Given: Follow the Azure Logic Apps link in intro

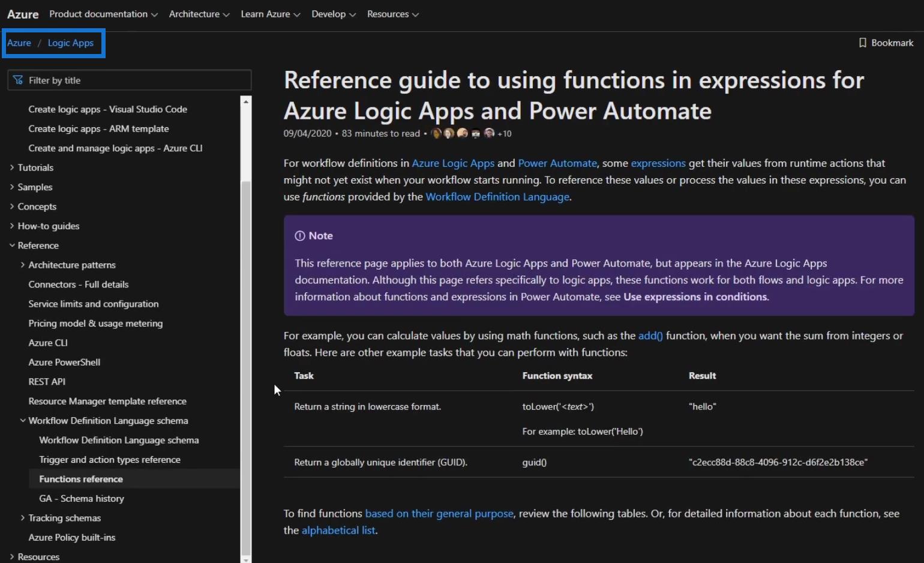Looking at the screenshot, I should pyautogui.click(x=453, y=163).
